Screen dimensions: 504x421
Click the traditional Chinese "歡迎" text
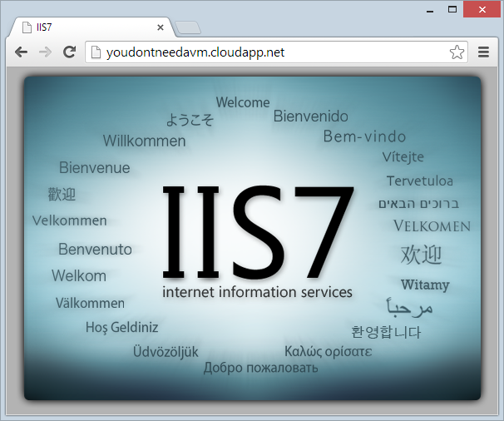pos(62,194)
